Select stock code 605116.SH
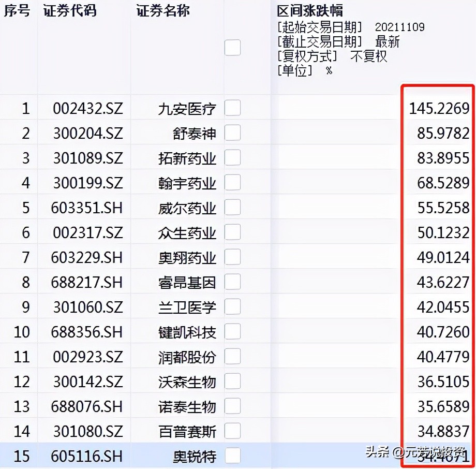Screen dimensions: 476x469 click(x=87, y=457)
